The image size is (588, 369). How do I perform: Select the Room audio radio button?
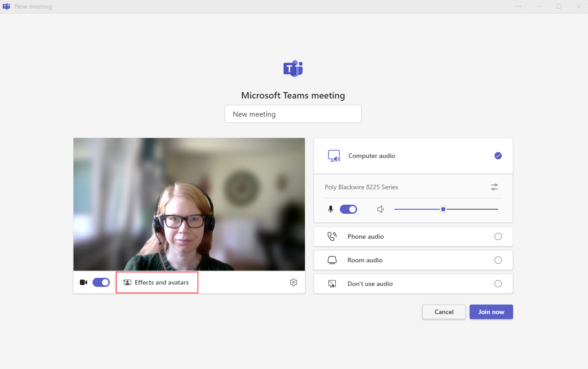pos(498,260)
